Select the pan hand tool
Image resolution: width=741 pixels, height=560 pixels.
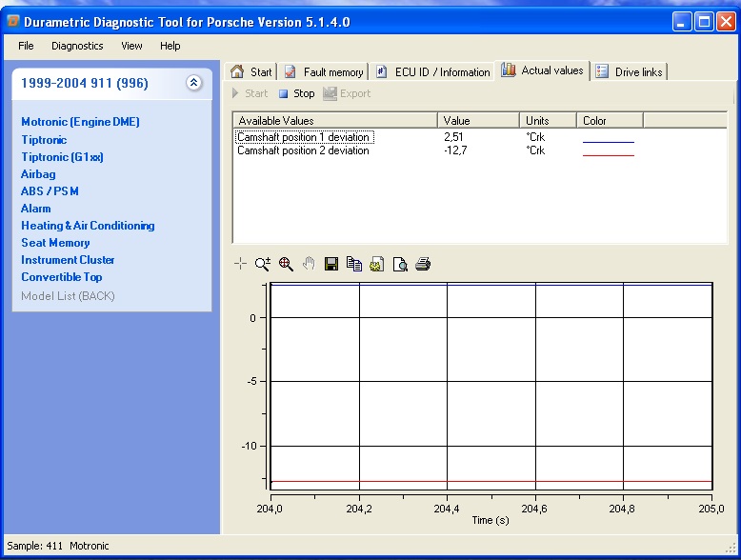[309, 264]
